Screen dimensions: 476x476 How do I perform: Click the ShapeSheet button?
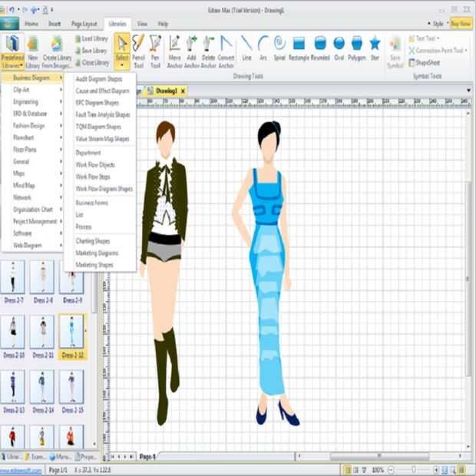[424, 63]
